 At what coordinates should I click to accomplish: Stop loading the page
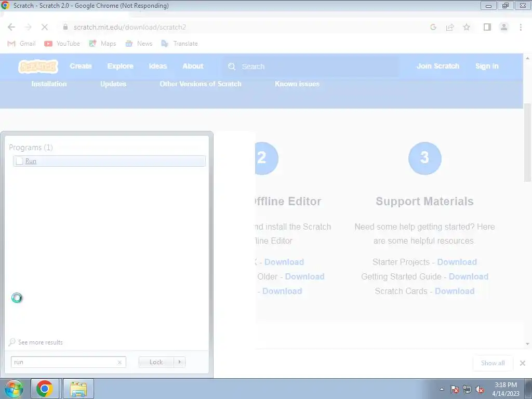point(45,27)
